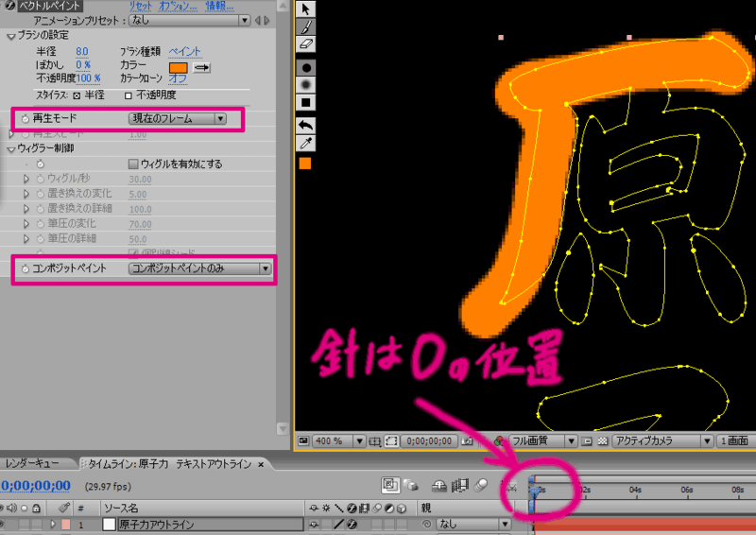
Task: Choose the square brush tip
Action: (x=305, y=102)
